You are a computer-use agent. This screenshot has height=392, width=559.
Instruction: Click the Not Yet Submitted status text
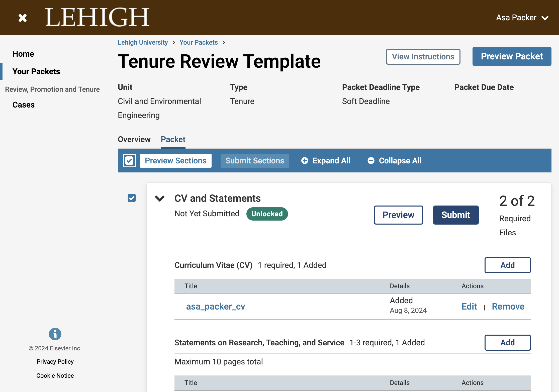(x=207, y=214)
